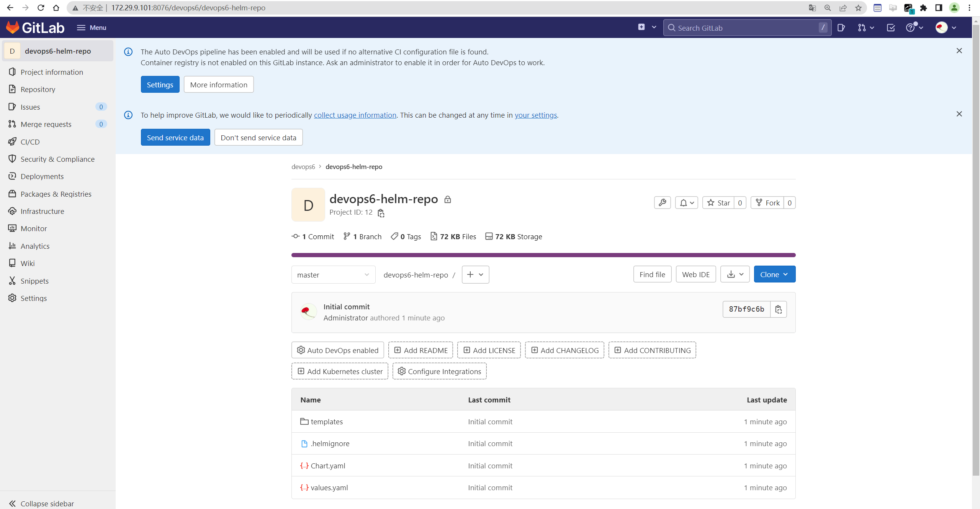Open Web IDE
This screenshot has height=509, width=980.
click(x=696, y=274)
